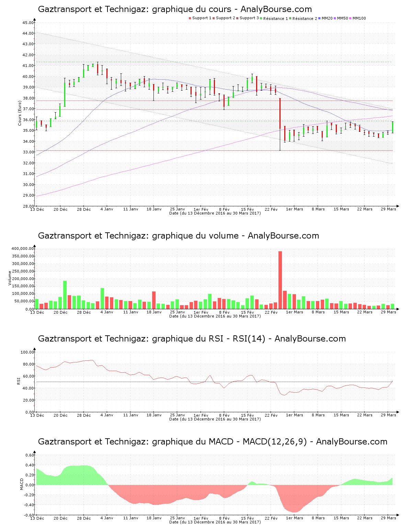Click the 'Volume' vertical axis label
The width and height of the screenshot is (412, 532).
[x=10, y=278]
